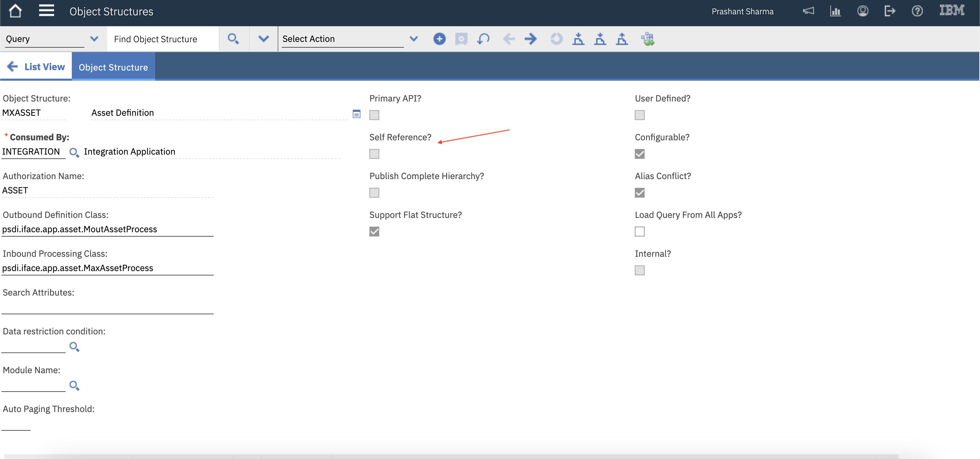Screen dimensions: 980x459
Task: Toggle the Internal checkbox
Action: click(640, 270)
